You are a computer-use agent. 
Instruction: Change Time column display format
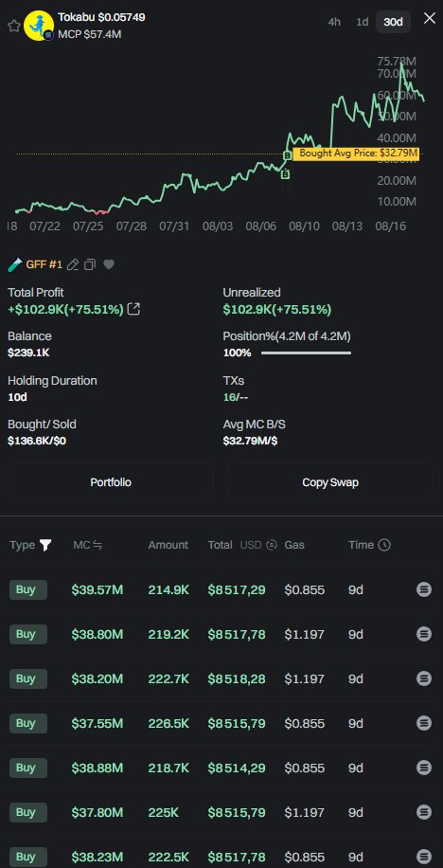[384, 545]
